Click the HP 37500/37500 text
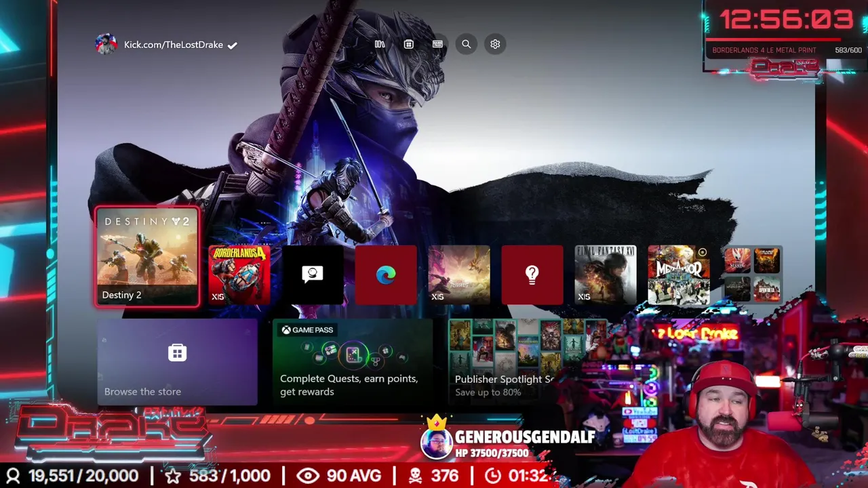 click(492, 453)
